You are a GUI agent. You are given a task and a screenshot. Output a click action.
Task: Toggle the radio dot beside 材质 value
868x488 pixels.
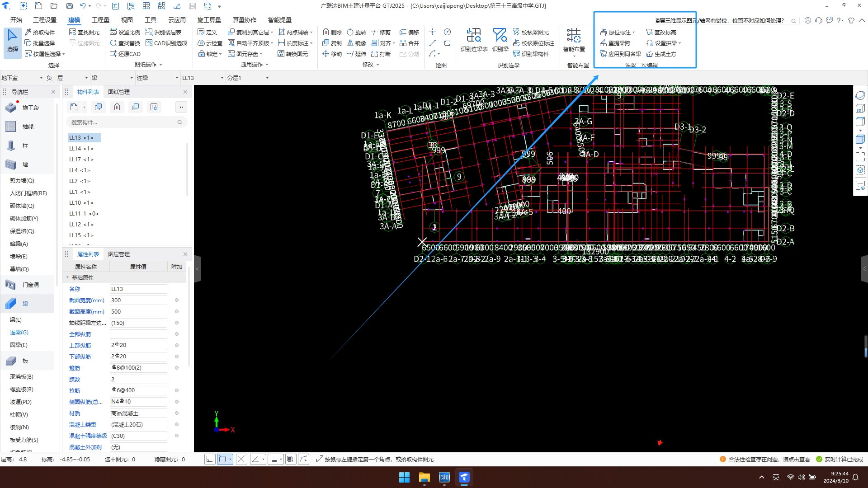(x=177, y=413)
